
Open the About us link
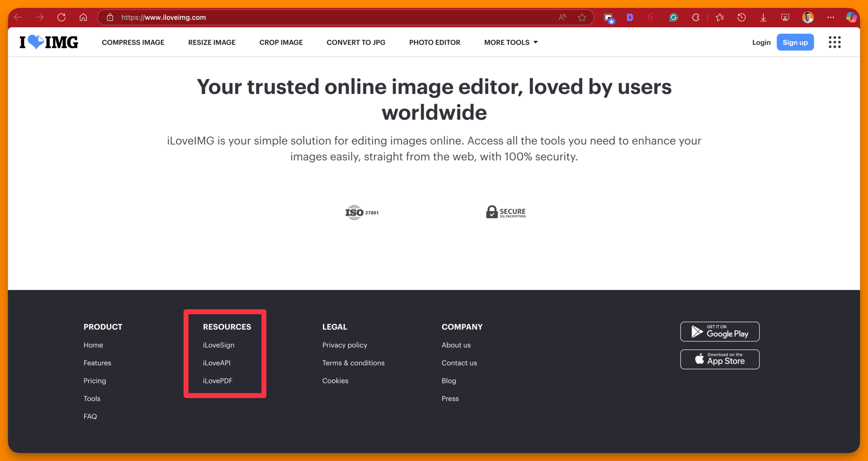coord(456,345)
